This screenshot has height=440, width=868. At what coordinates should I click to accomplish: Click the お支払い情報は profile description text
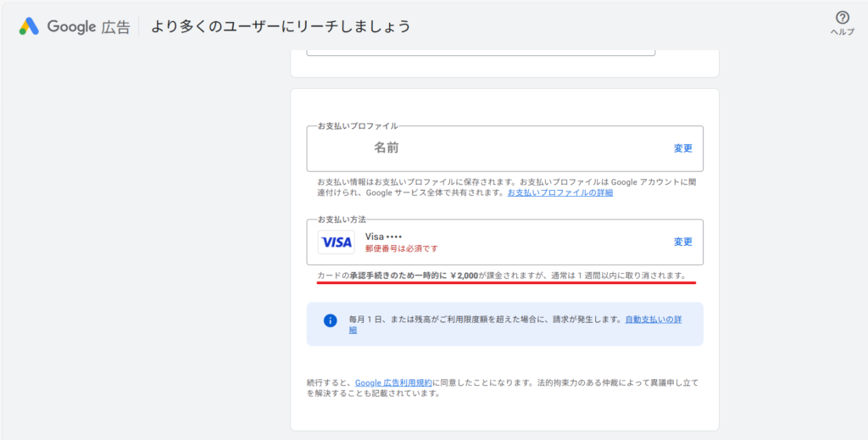(x=505, y=187)
